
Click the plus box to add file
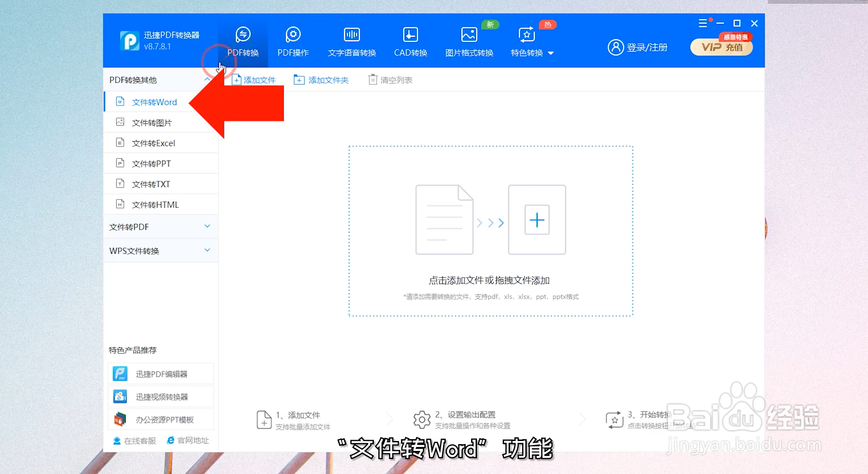tap(537, 220)
